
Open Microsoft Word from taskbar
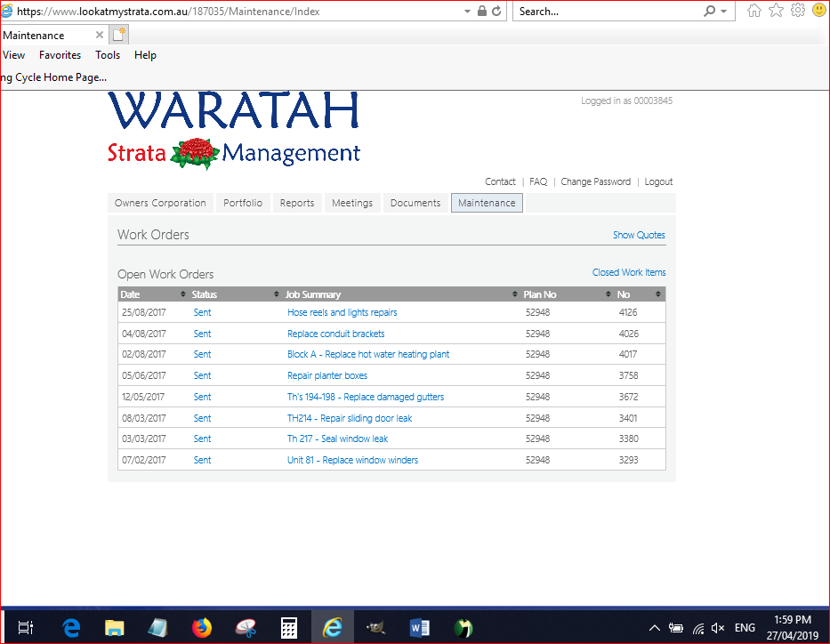point(420,628)
